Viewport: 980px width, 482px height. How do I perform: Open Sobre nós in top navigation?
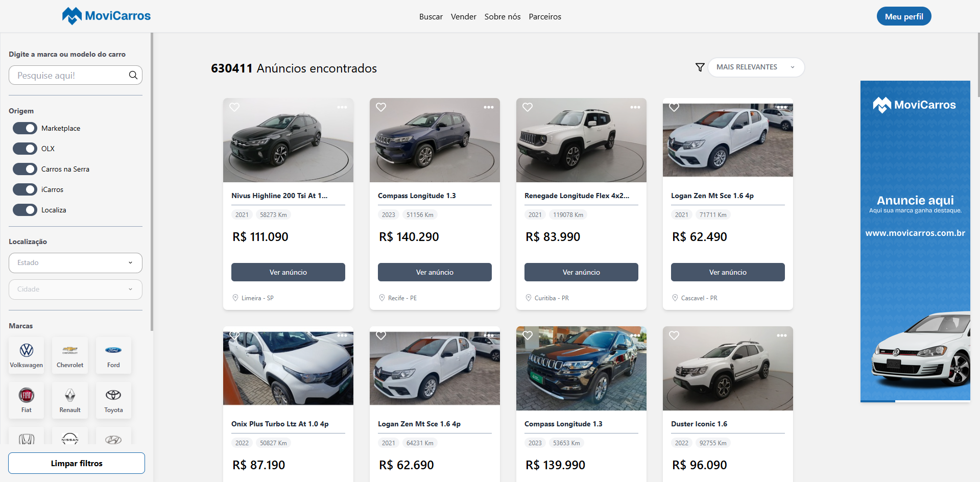tap(503, 17)
